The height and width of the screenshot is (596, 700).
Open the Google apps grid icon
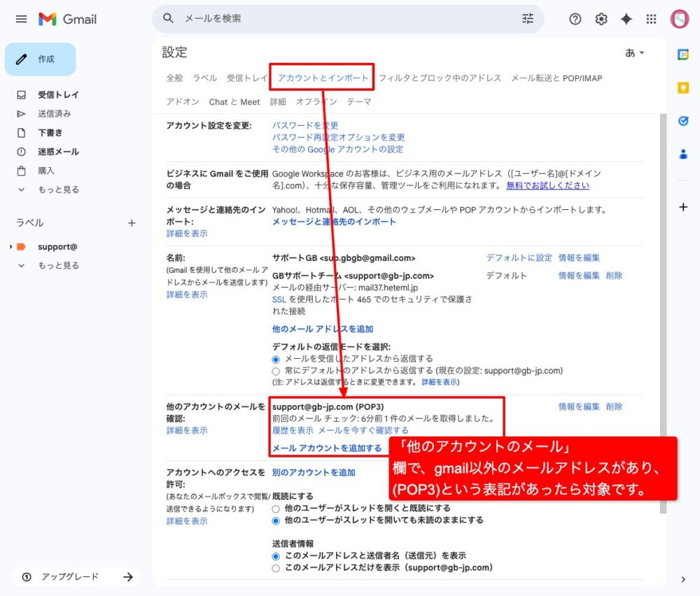[651, 19]
